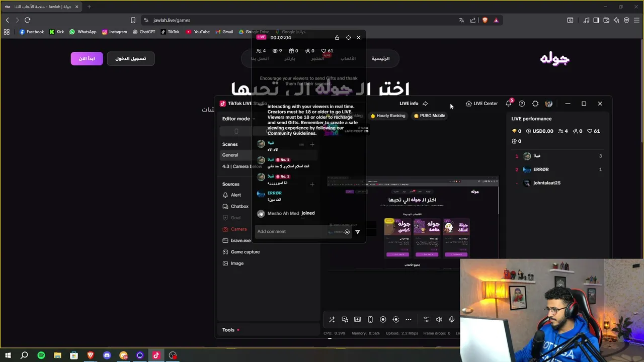This screenshot has width=644, height=362.
Task: Open the scenes list icon
Action: pyautogui.click(x=301, y=144)
